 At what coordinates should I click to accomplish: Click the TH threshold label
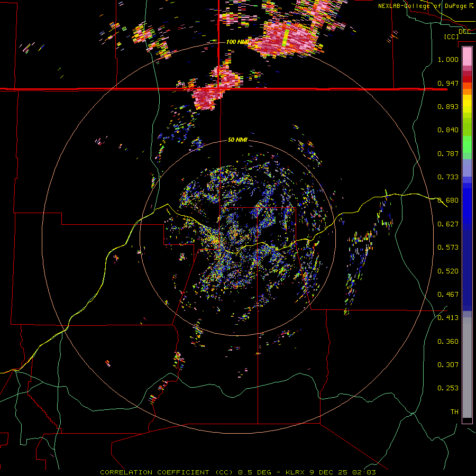pos(454,411)
